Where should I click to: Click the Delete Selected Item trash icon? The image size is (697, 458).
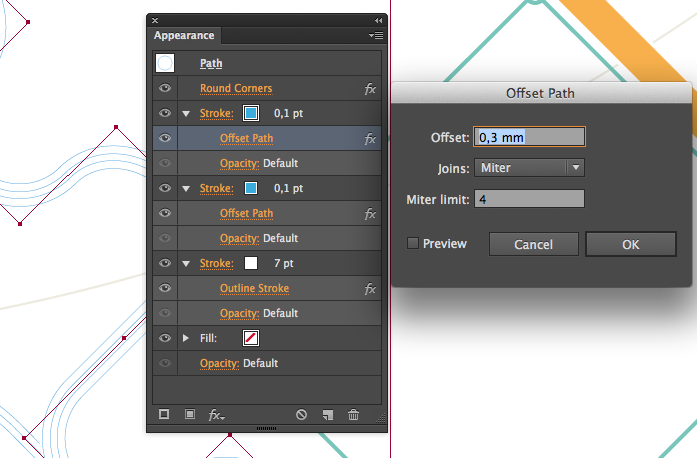click(x=353, y=414)
